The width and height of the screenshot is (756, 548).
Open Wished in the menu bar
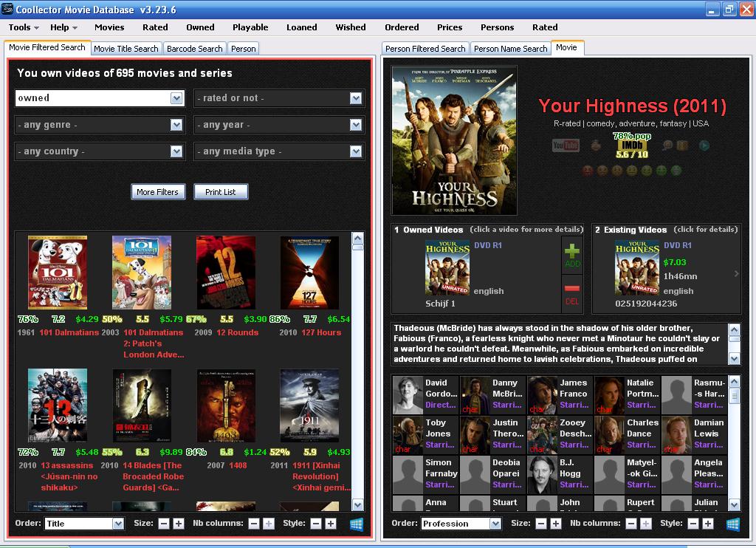coord(351,27)
